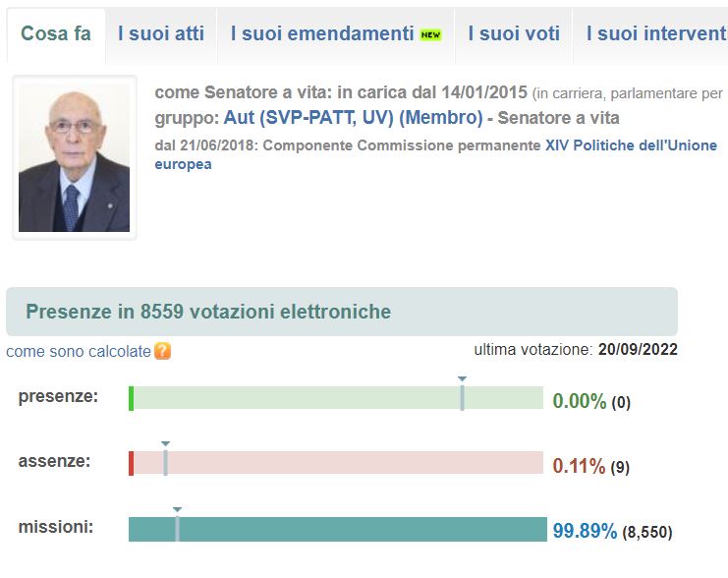This screenshot has width=728, height=578.
Task: Click come sono calcolate link
Action: [79, 351]
